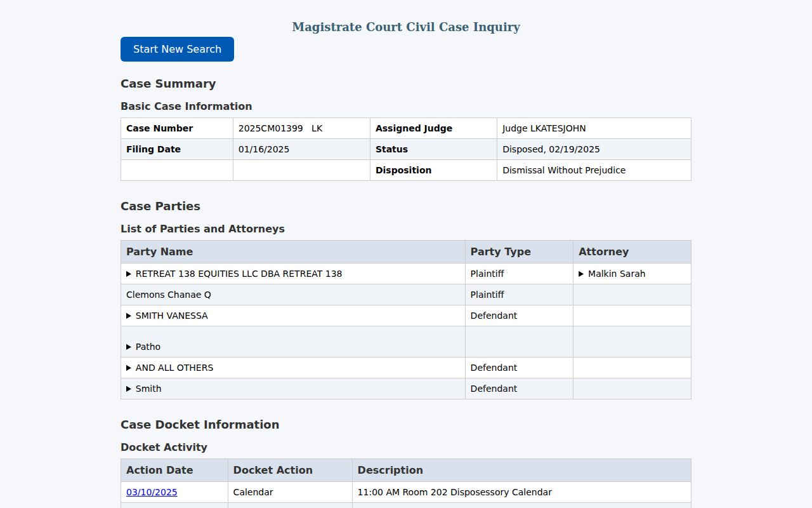Open the 03/10/2025 docket action date link

pyautogui.click(x=152, y=492)
